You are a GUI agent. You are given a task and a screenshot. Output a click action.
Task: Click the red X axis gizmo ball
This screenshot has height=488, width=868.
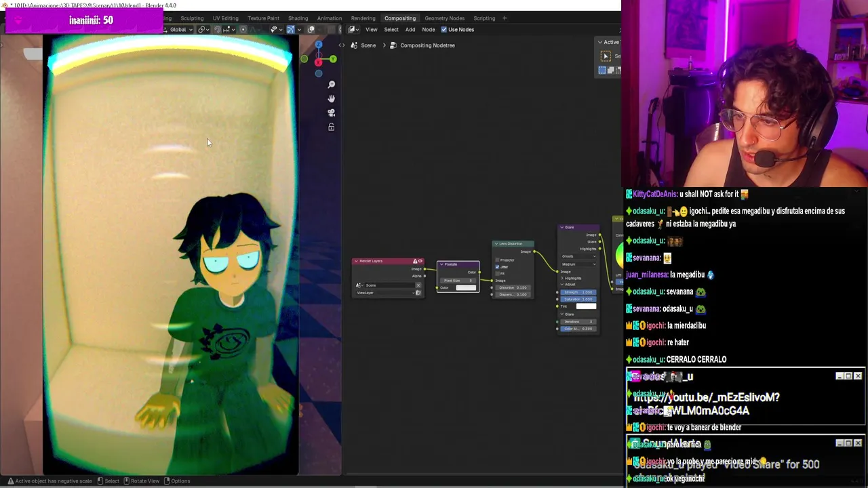coord(318,62)
